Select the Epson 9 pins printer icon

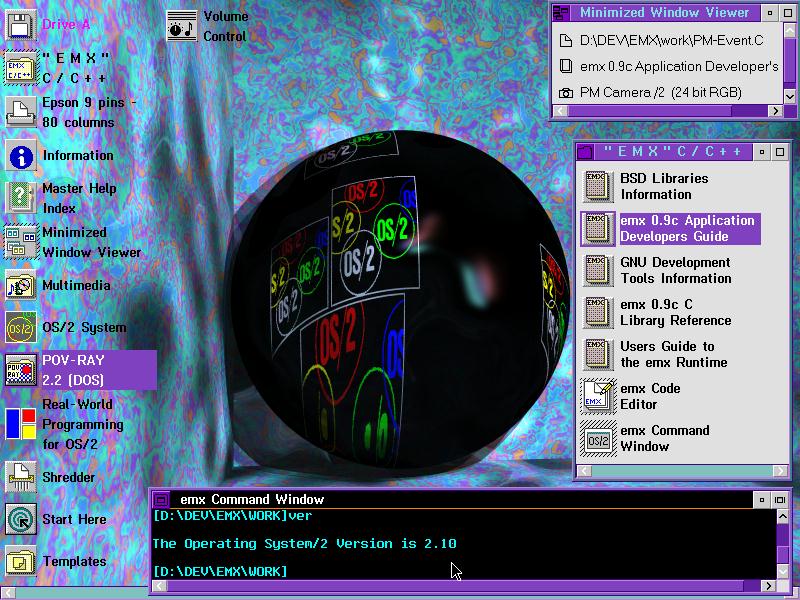pos(21,112)
